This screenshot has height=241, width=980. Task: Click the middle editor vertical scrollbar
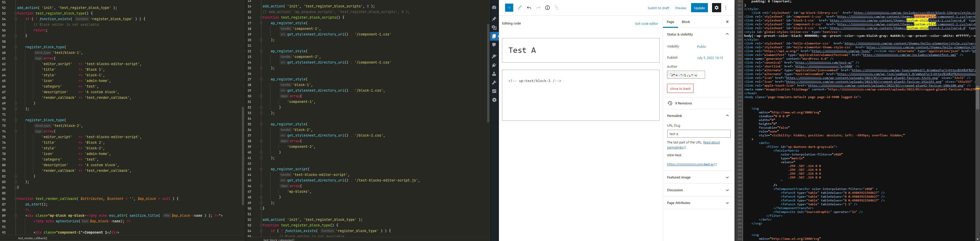(488, 73)
